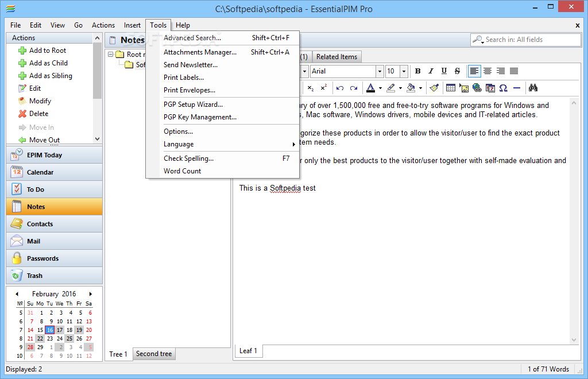Click the Search in: All fields box
The width and height of the screenshot is (588, 379).
(525, 40)
